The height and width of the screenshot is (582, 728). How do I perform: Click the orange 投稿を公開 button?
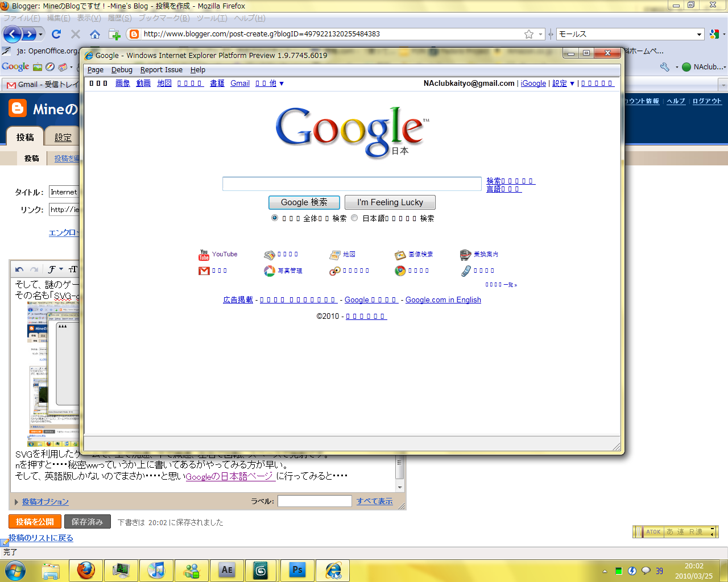click(35, 522)
